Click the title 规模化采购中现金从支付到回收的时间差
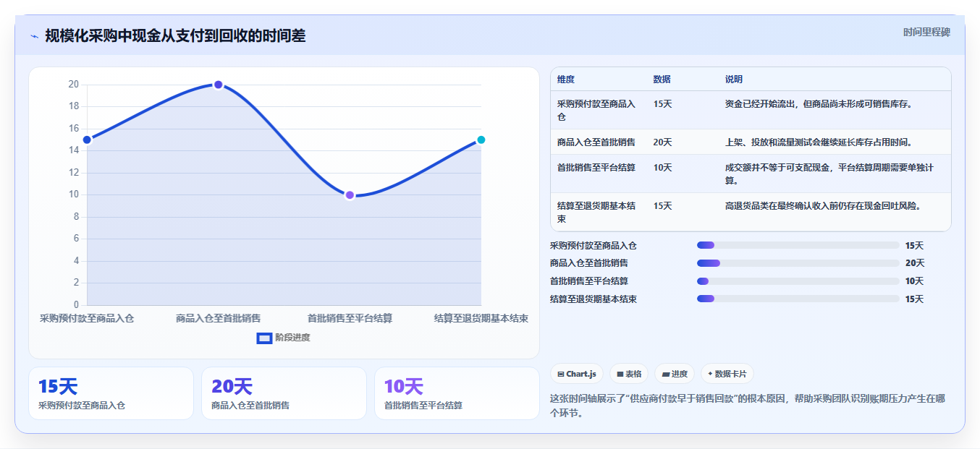 click(x=175, y=35)
